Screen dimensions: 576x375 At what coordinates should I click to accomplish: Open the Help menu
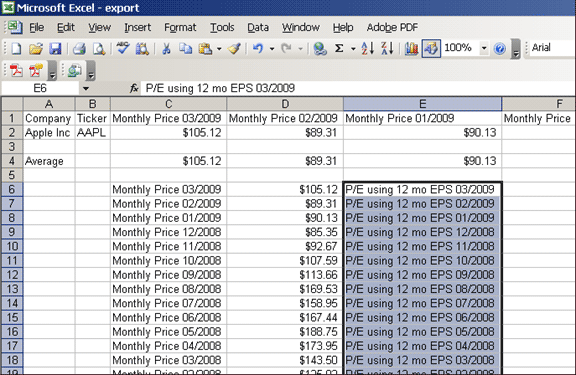click(x=343, y=28)
